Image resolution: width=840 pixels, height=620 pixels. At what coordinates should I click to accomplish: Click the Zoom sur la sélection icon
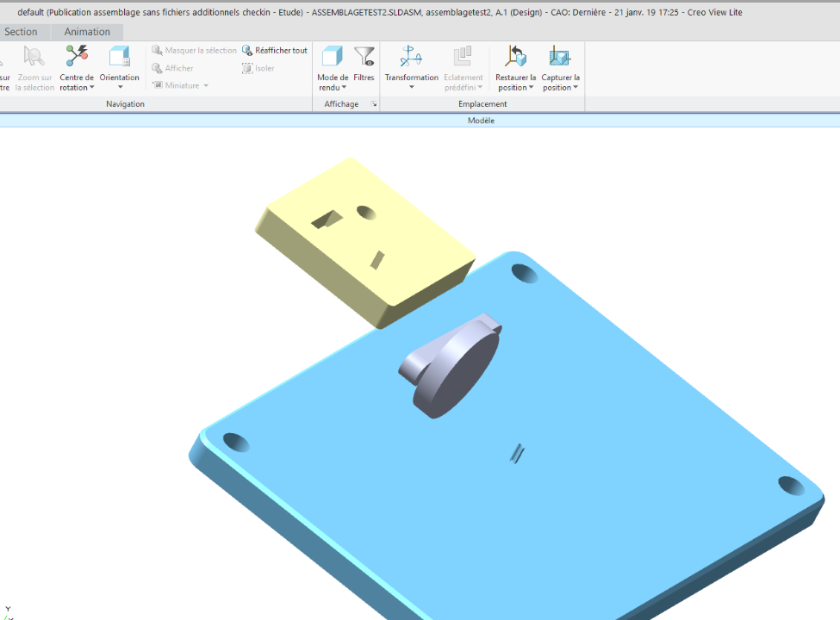click(34, 56)
